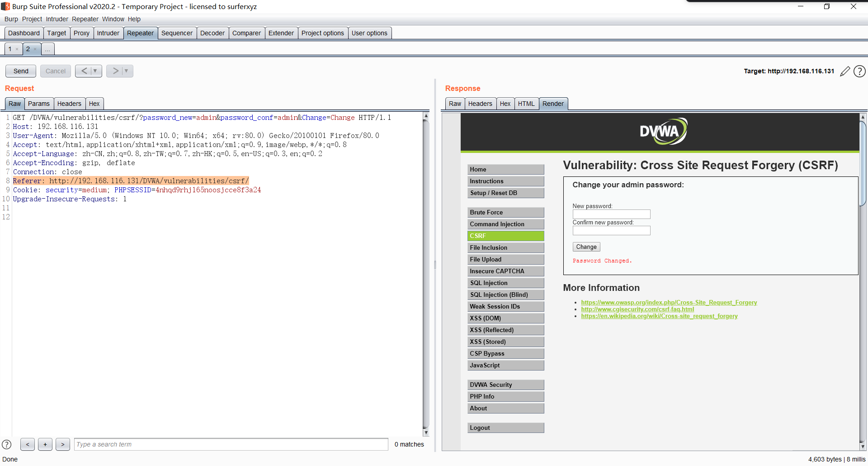
Task: Add a new Repeater tab with the ... button
Action: (47, 49)
